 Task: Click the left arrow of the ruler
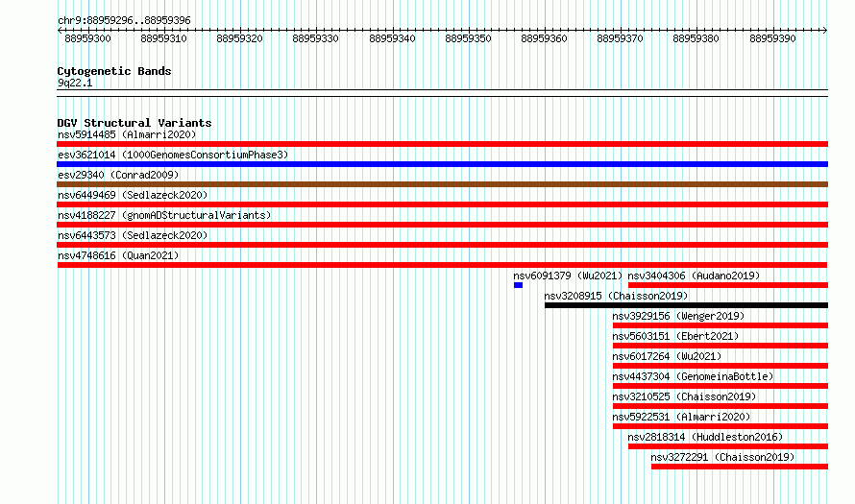pyautogui.click(x=60, y=31)
